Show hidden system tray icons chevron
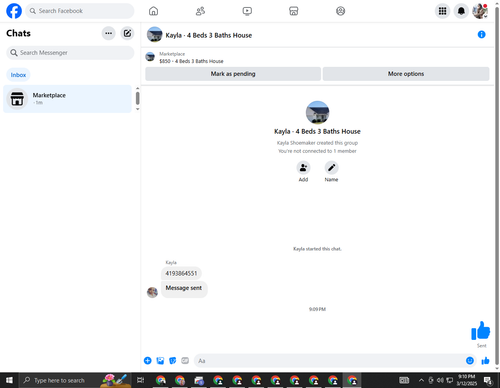 (421, 380)
